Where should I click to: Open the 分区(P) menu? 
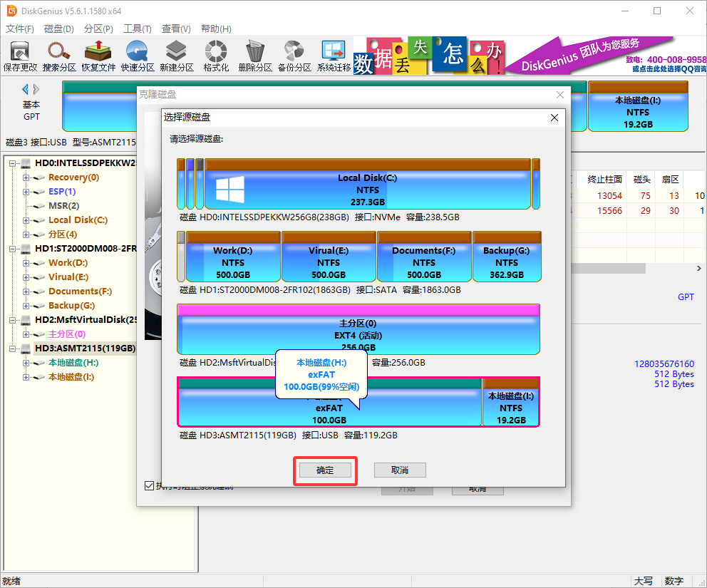pos(98,29)
